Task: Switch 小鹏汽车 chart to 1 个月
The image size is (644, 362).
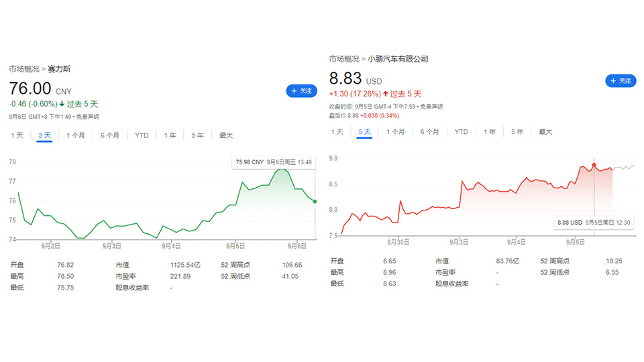Action: (x=395, y=132)
